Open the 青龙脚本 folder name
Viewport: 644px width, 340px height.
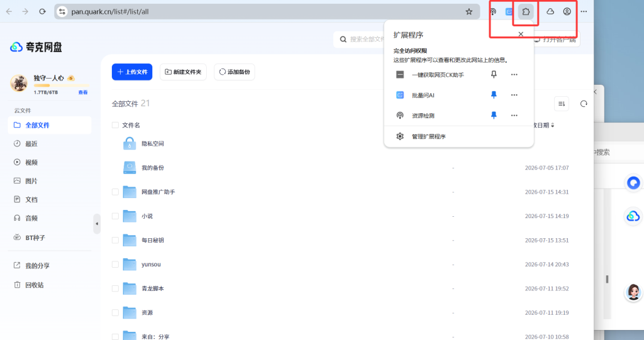pos(153,288)
